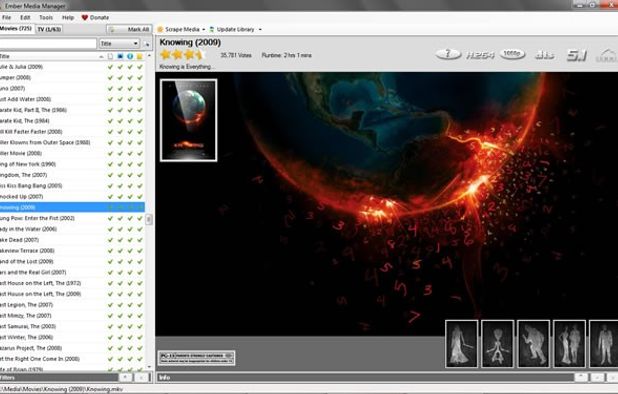This screenshot has height=394, width=618.
Task: Click the Donate heart item
Action: (95, 17)
